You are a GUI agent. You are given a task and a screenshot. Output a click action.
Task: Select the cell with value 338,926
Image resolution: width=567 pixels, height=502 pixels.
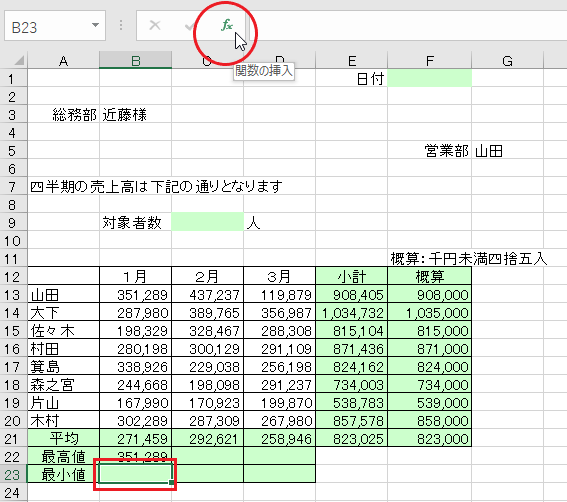coord(136,366)
